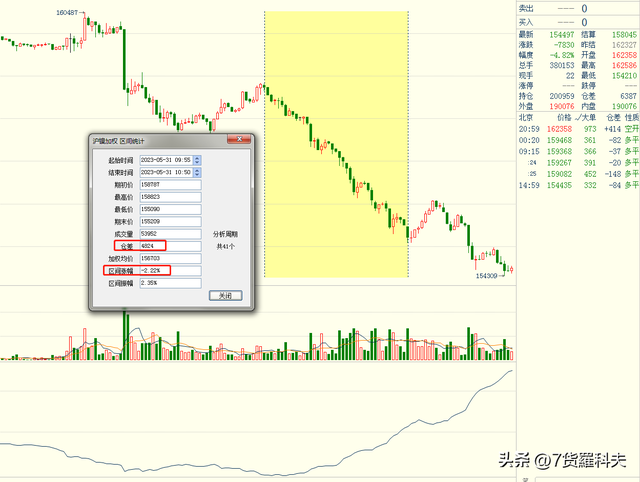The height and width of the screenshot is (482, 640).
Task: Click the 最低 value 154210
Action: 624,76
